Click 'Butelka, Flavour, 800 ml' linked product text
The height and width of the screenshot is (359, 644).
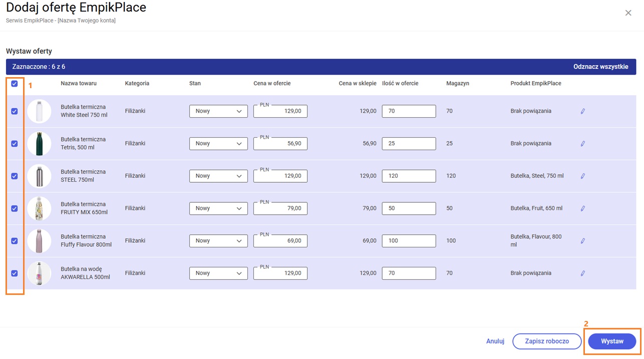tap(536, 241)
